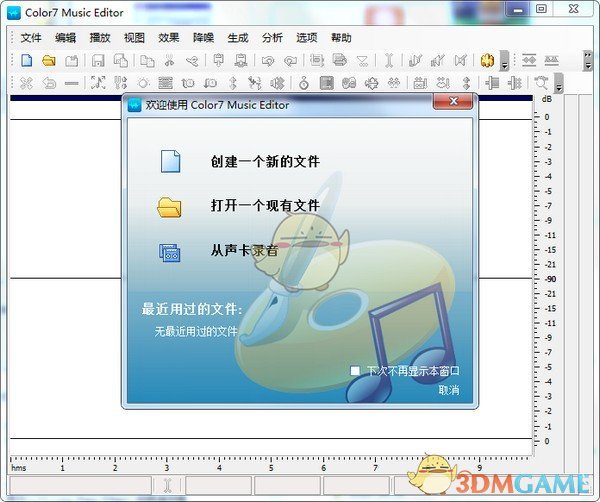The image size is (600, 502).
Task: Click the two-pages Copy toolbar icon
Action: click(147, 60)
